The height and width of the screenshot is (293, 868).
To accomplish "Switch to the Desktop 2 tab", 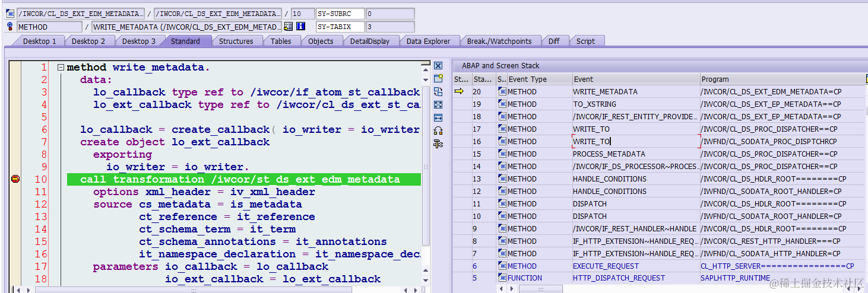I will tap(88, 41).
